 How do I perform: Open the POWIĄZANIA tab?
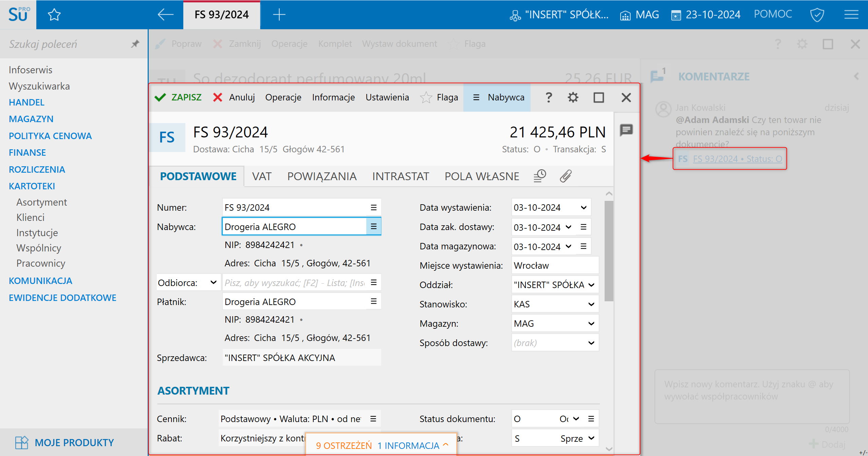click(322, 176)
